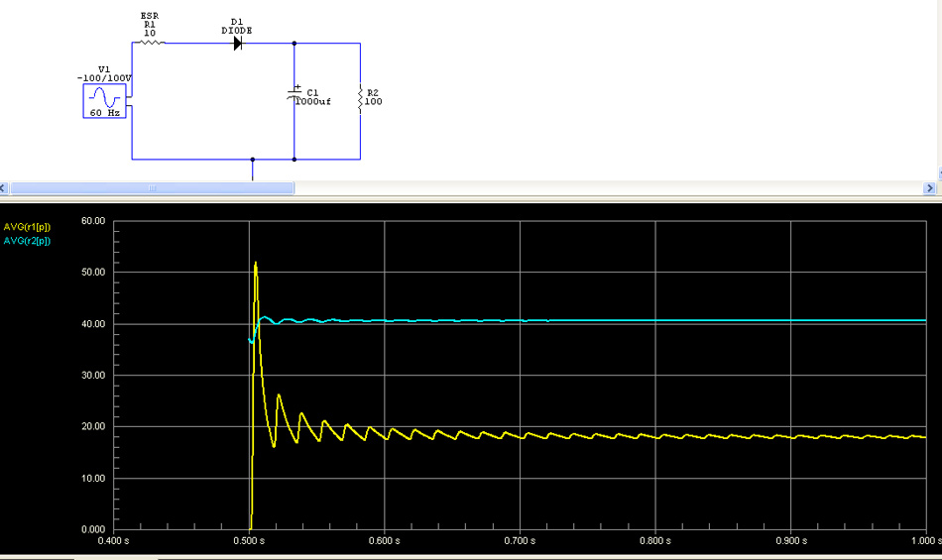
Task: Click the right arrow of horizontal scrollbar
Action: pyautogui.click(x=930, y=187)
